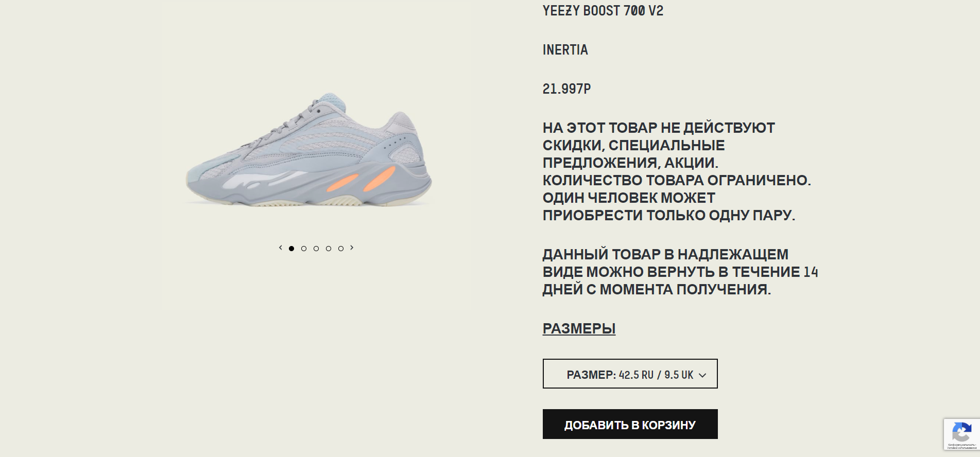Select the fifth carousel dot
The image size is (980, 457).
pos(341,249)
